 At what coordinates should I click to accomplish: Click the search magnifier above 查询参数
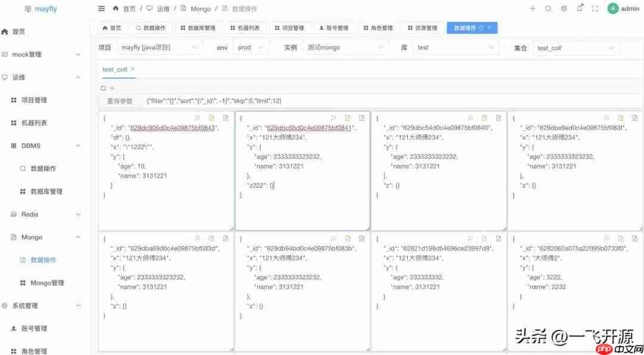point(103,88)
